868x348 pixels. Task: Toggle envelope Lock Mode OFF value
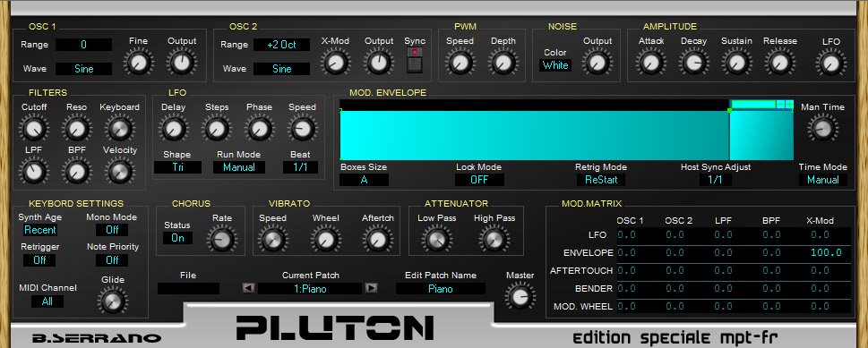coord(479,180)
